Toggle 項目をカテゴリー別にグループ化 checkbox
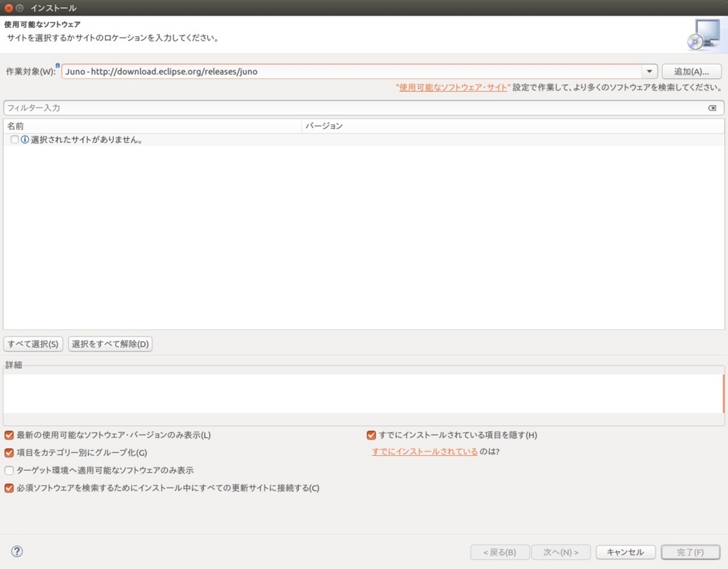The width and height of the screenshot is (728, 569). (9, 453)
